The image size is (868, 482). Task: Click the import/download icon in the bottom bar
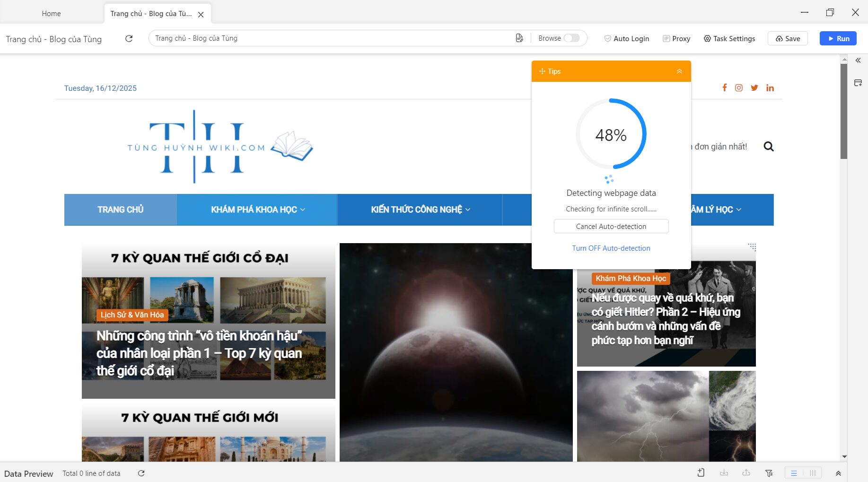pyautogui.click(x=724, y=473)
